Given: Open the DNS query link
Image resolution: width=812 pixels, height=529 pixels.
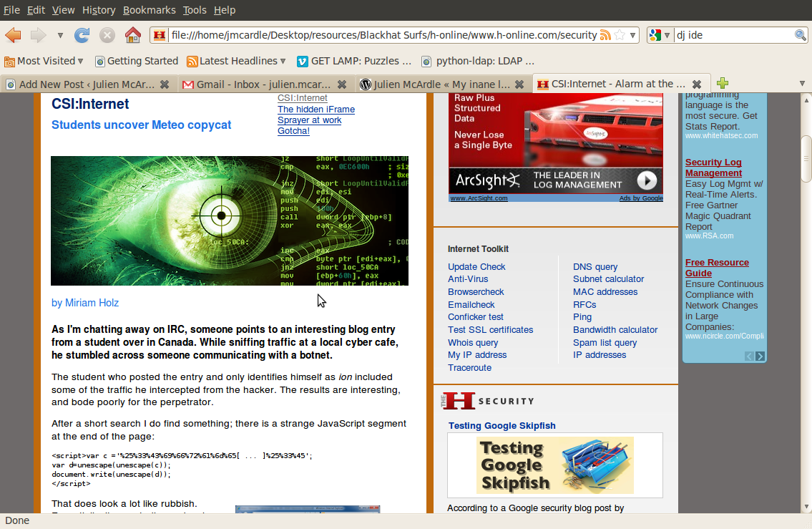Looking at the screenshot, I should (x=595, y=267).
